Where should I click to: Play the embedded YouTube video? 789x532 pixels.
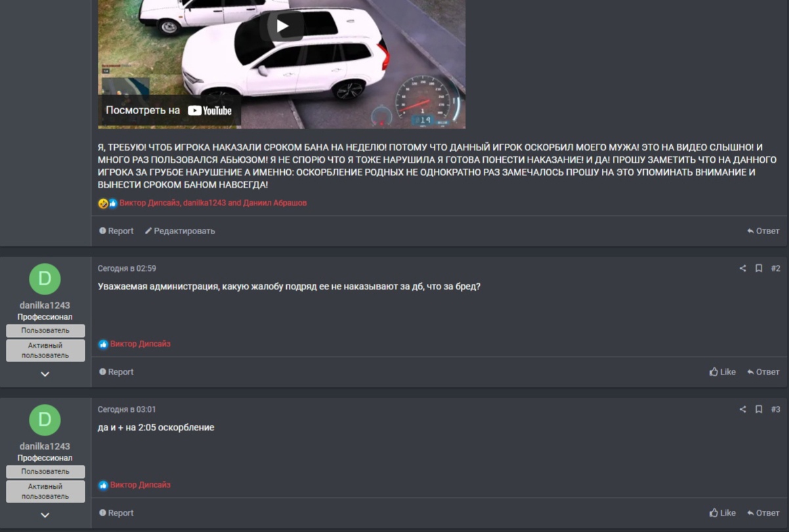tap(282, 26)
